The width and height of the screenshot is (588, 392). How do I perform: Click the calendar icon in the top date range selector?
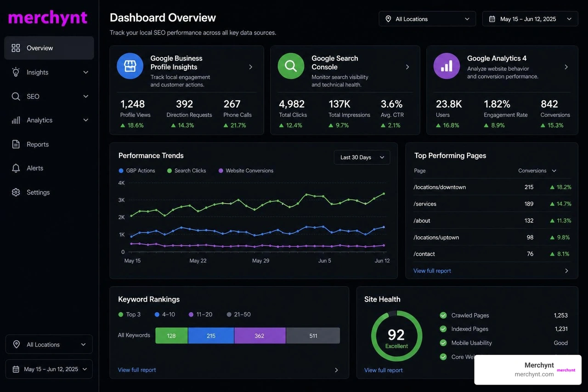[x=492, y=19]
